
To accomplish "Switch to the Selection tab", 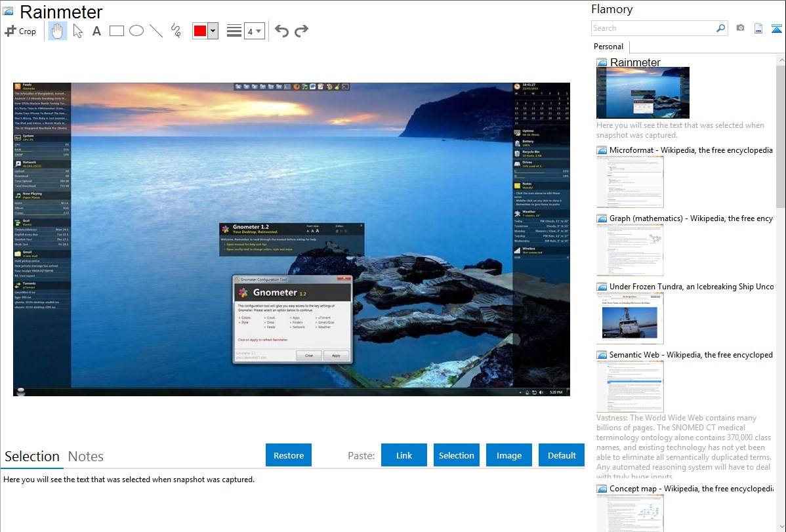I will [x=32, y=457].
